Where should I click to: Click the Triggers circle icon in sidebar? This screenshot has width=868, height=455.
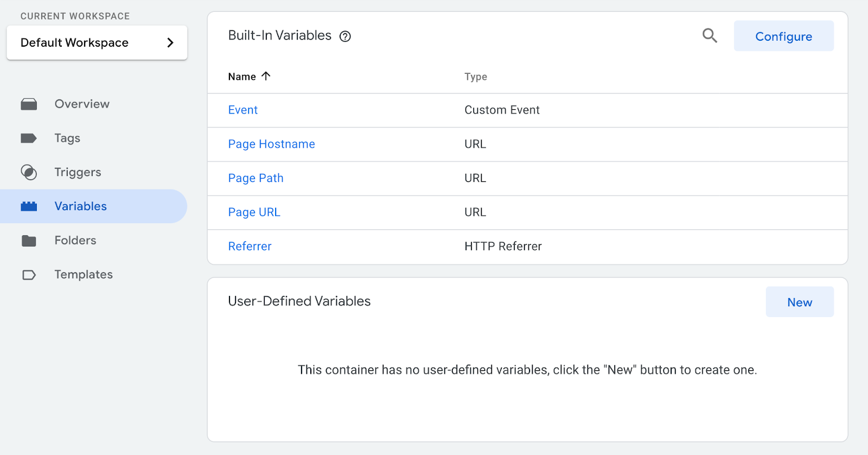coord(29,173)
